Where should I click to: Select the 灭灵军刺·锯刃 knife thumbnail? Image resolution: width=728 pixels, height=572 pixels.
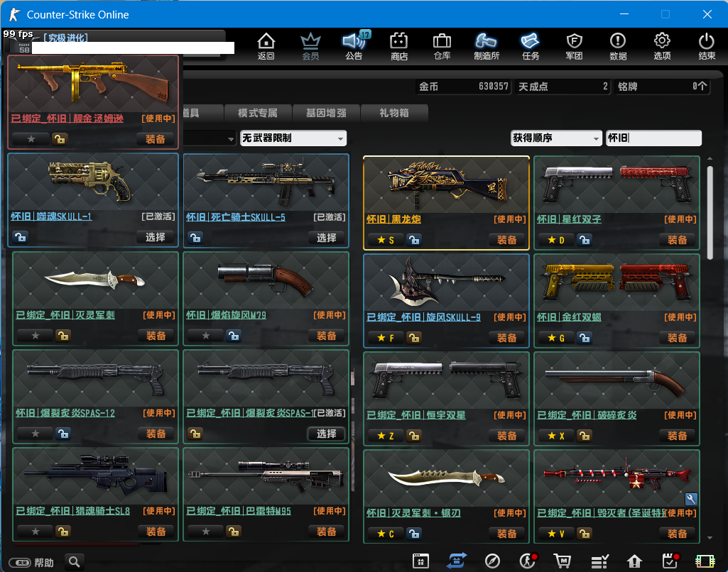pos(446,479)
